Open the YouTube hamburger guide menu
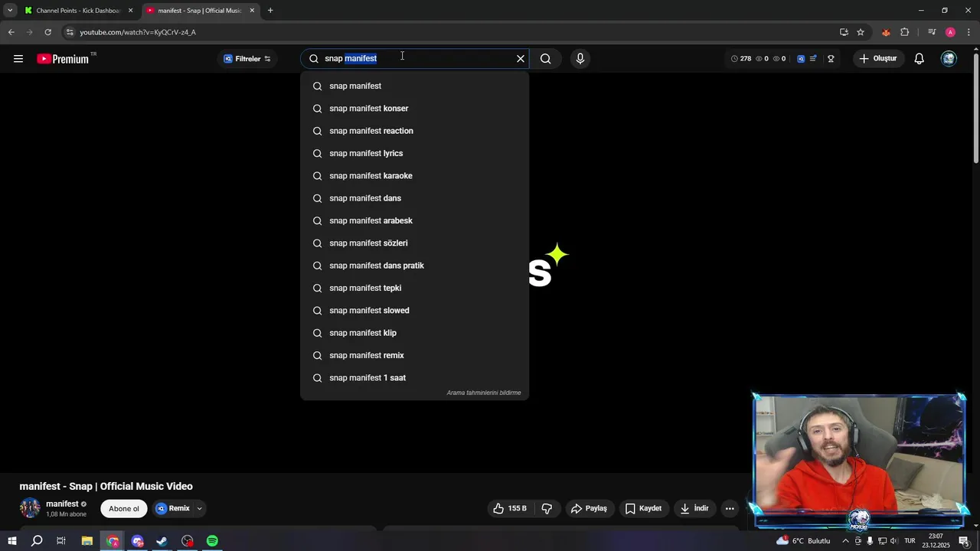 coord(18,59)
